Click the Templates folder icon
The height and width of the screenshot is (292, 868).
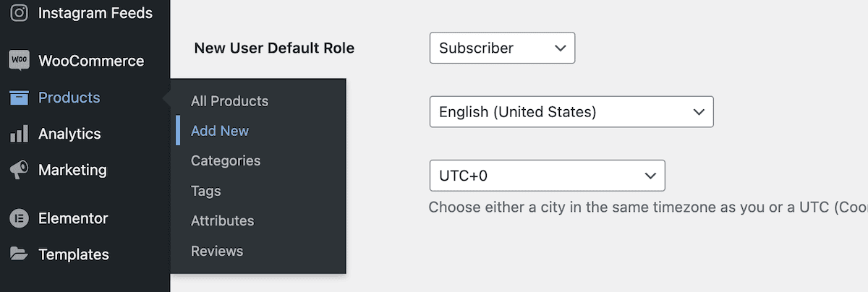tap(19, 254)
